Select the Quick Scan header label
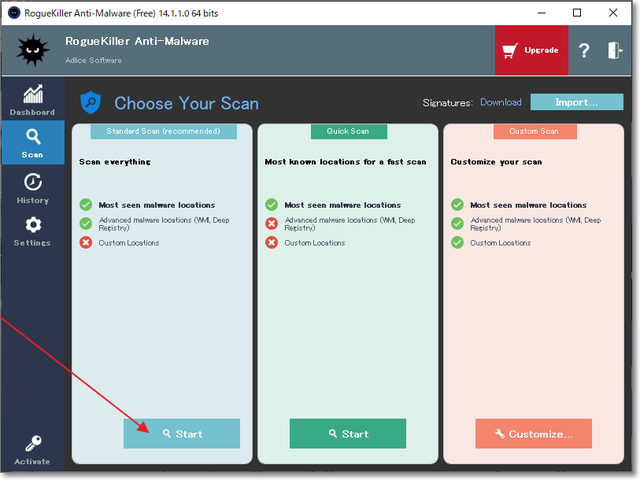Screen dimensions: 640x480 coord(347,131)
